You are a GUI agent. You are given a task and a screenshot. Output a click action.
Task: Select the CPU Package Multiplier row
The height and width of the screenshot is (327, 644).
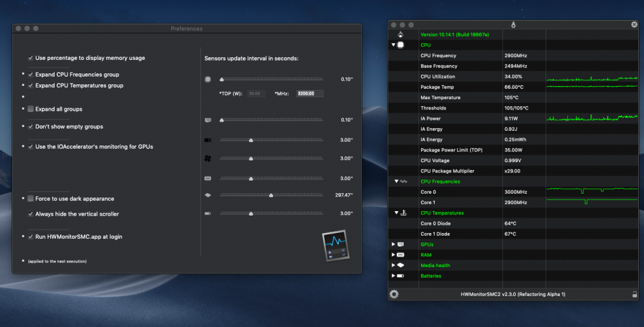[x=513, y=171]
